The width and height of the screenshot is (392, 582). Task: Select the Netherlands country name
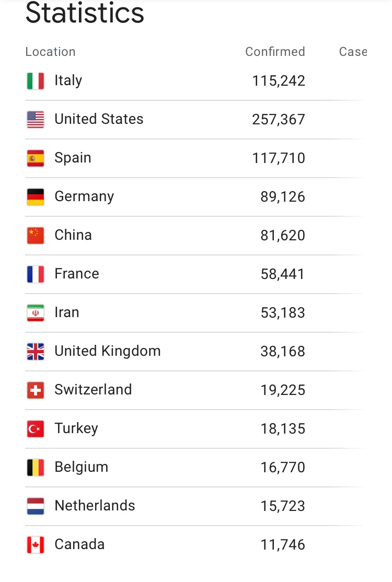coord(95,506)
